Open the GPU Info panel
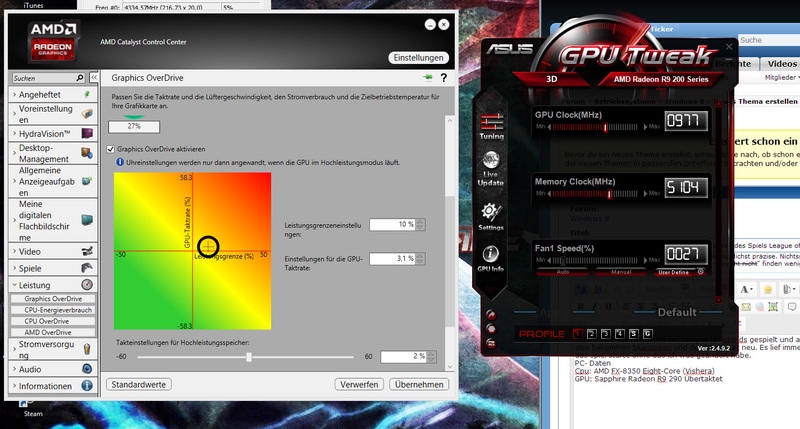The image size is (800, 429). [490, 259]
